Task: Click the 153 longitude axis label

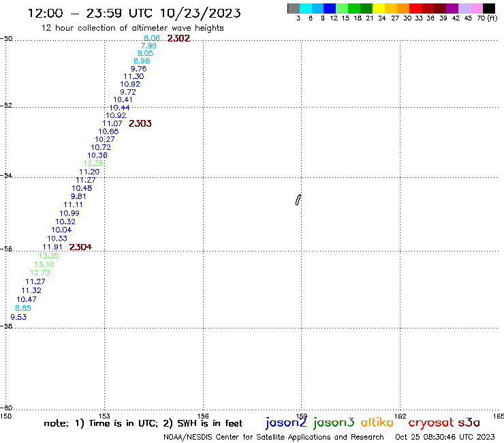Action: point(104,416)
